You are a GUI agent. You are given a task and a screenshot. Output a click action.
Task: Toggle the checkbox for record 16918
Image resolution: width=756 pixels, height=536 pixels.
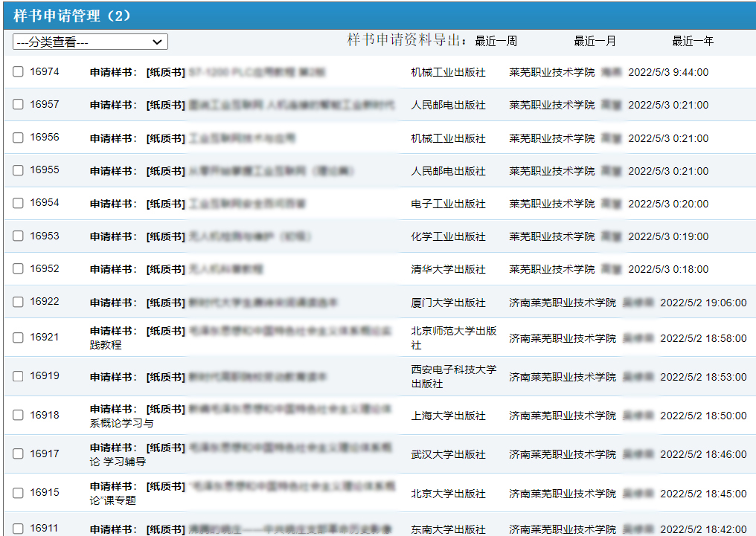[18, 415]
